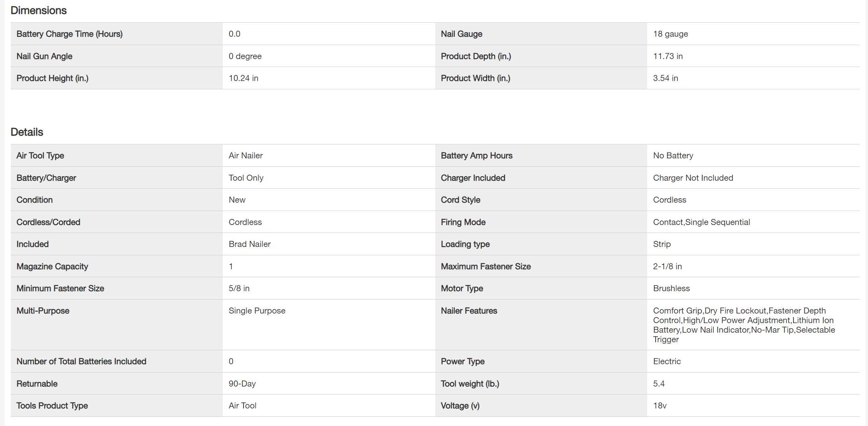Click the Product Height (in.) label

tap(52, 78)
